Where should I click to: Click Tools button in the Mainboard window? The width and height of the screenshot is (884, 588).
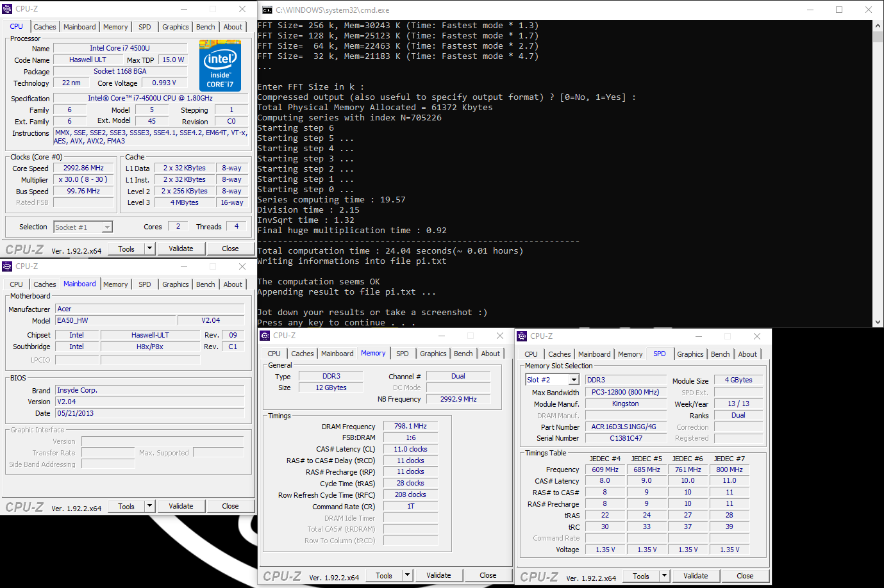coord(126,506)
